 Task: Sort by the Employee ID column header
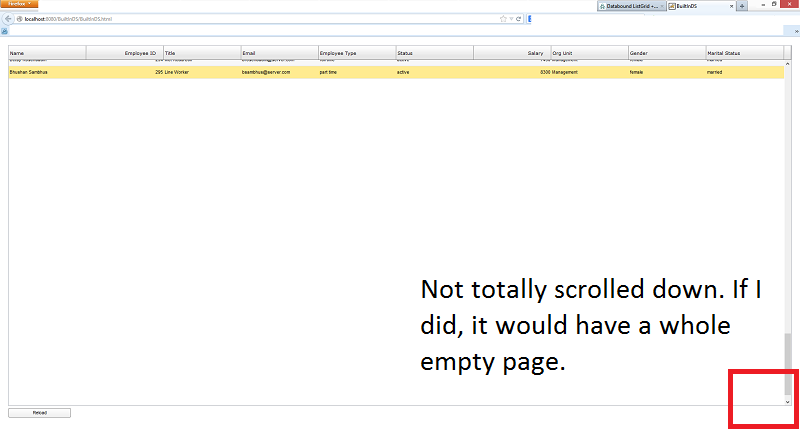(x=123, y=53)
